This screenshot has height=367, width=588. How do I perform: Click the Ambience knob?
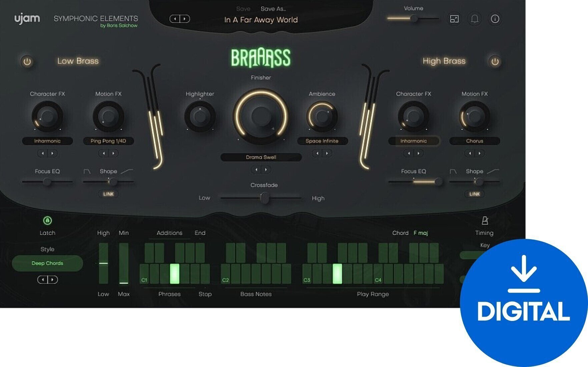point(322,116)
